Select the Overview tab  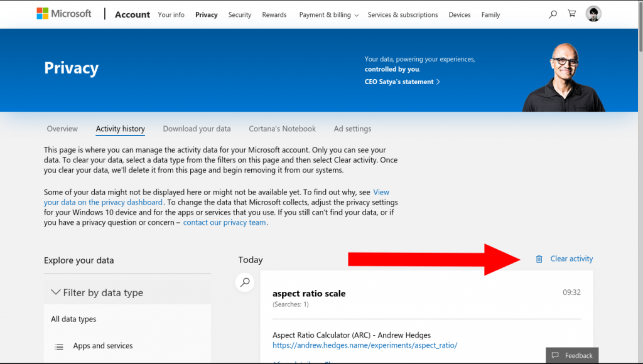pyautogui.click(x=62, y=129)
